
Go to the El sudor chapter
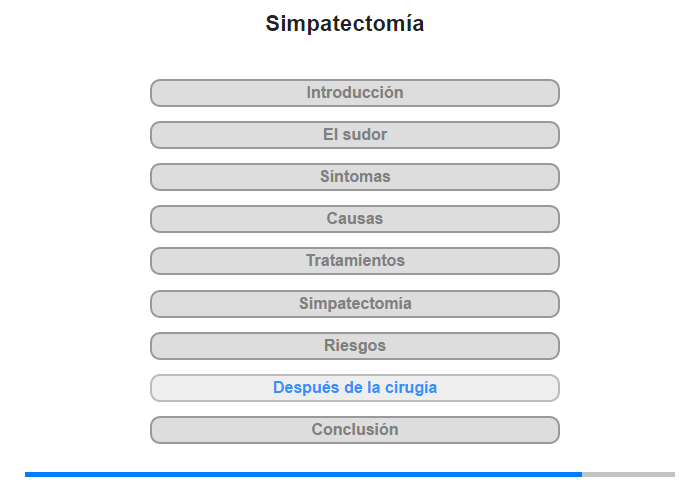(x=354, y=135)
